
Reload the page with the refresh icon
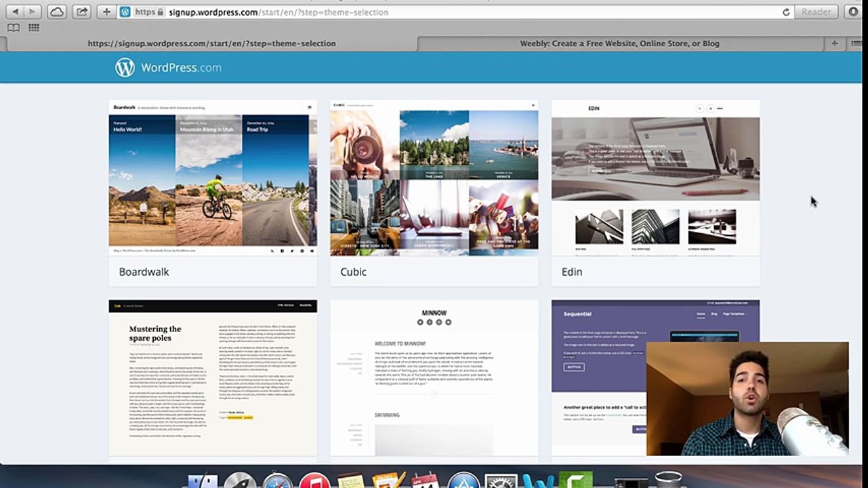coord(786,12)
